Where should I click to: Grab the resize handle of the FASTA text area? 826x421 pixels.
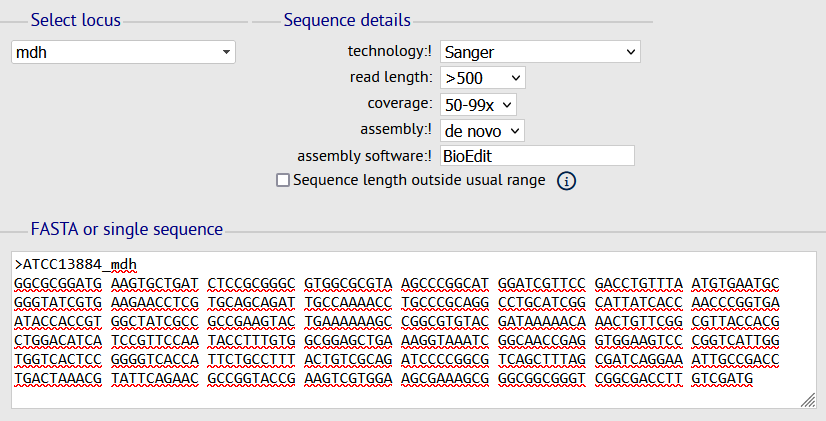(x=807, y=400)
